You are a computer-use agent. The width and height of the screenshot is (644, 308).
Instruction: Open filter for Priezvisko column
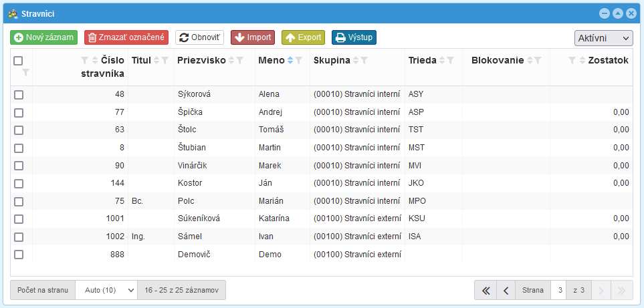point(240,60)
